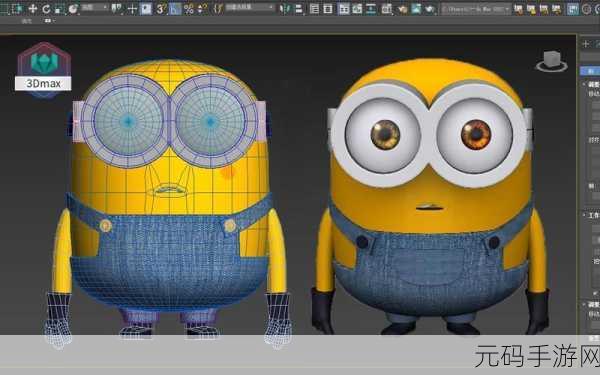Image resolution: width=600 pixels, height=375 pixels.
Task: Click the Select and Manipulate crosshair icon
Action: (x=132, y=9)
